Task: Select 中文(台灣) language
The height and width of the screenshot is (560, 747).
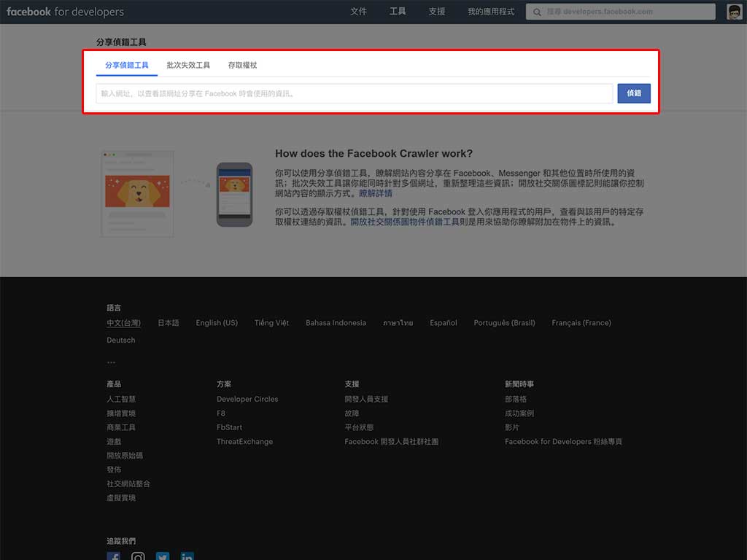Action: tap(124, 323)
